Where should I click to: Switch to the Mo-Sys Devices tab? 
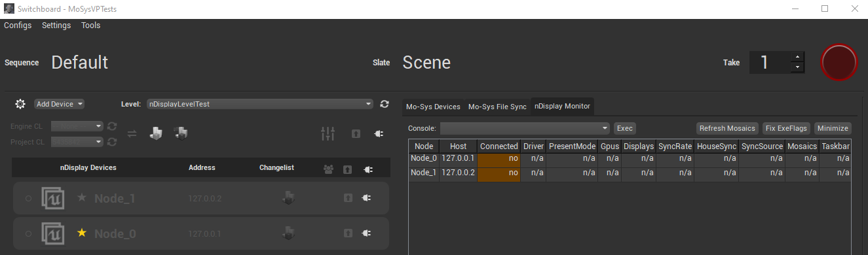(433, 107)
